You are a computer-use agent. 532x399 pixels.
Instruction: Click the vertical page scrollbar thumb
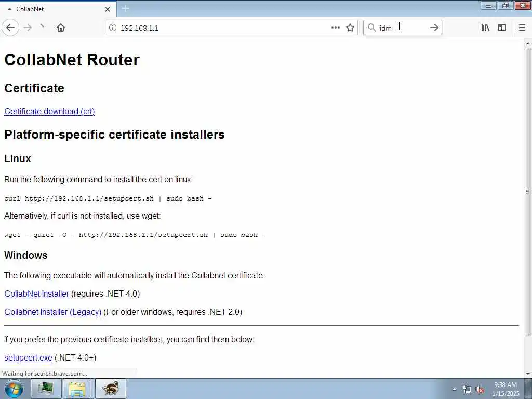pyautogui.click(x=528, y=192)
